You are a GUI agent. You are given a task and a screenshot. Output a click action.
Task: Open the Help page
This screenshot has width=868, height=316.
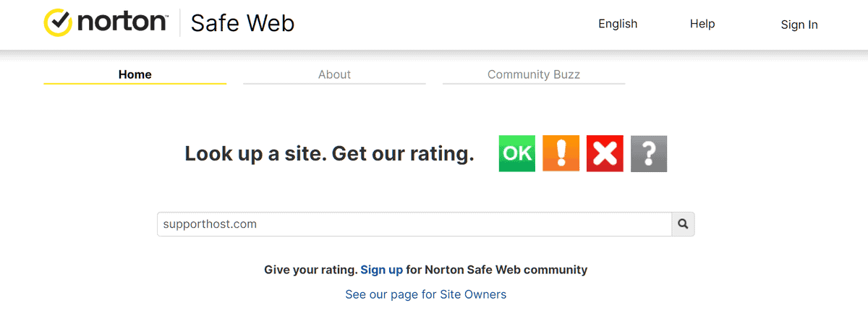[x=702, y=24]
